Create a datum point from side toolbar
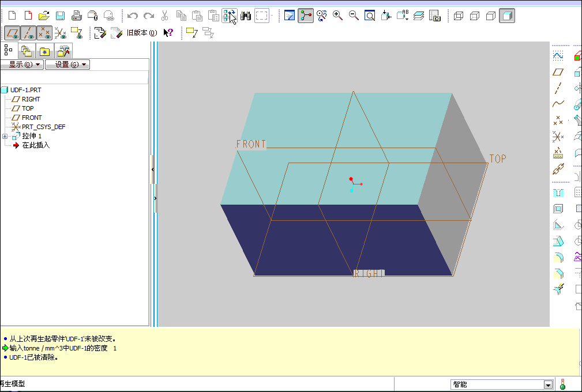Screen dimensions: 582x392 pos(558,120)
